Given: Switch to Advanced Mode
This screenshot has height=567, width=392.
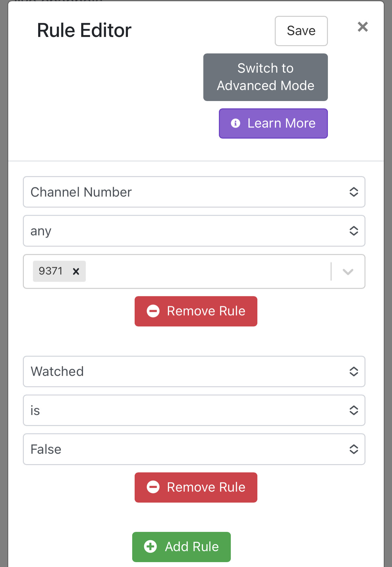Looking at the screenshot, I should 265,77.
